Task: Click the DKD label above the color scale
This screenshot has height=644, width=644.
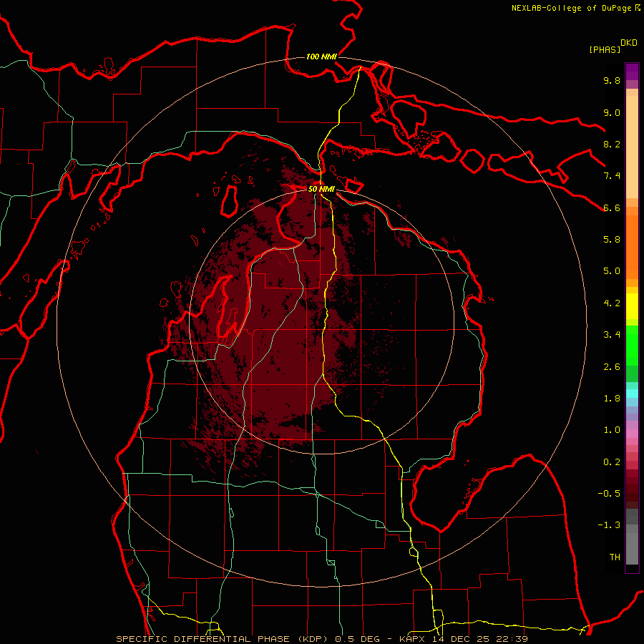Action: [629, 43]
